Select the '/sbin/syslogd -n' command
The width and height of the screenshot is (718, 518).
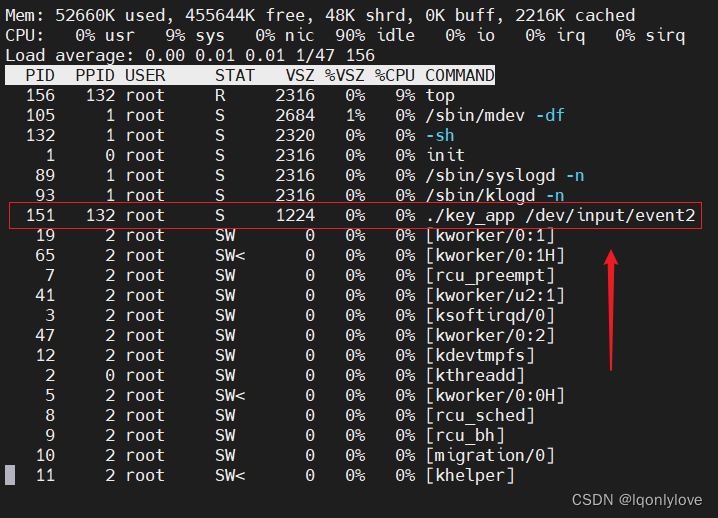(505, 175)
